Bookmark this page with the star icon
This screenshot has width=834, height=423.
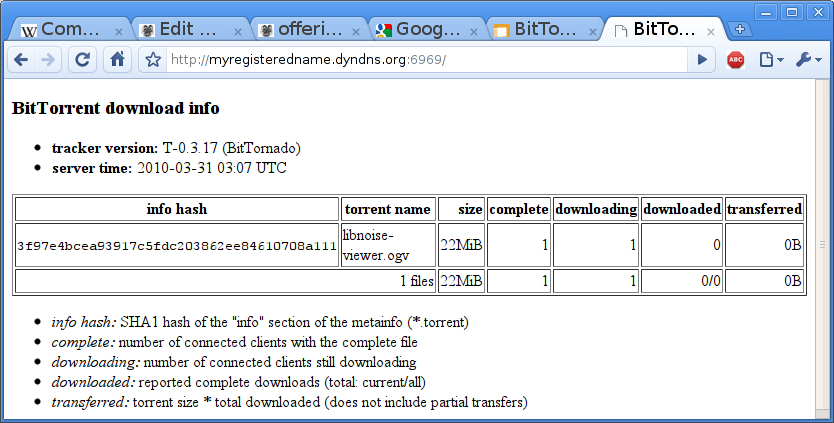153,60
